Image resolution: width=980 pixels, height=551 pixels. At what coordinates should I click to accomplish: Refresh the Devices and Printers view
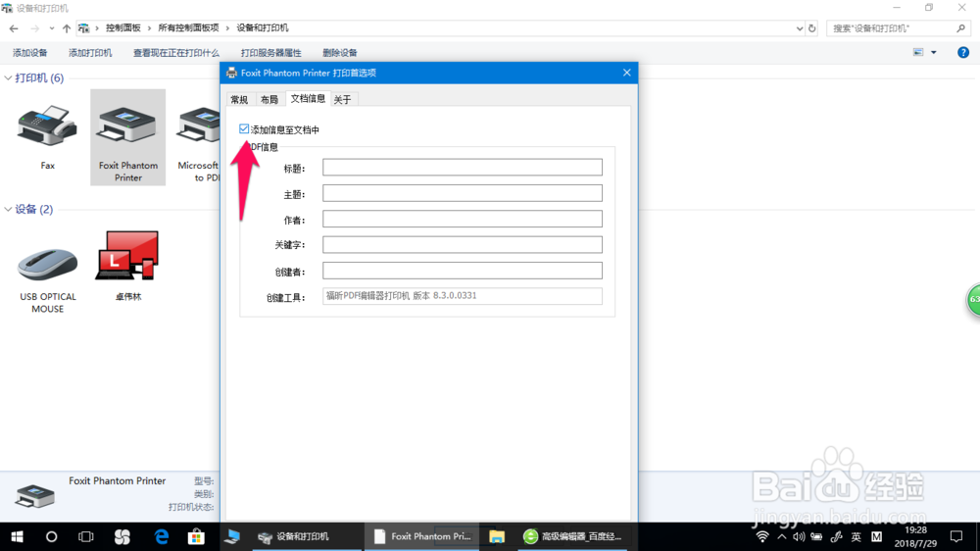click(811, 28)
